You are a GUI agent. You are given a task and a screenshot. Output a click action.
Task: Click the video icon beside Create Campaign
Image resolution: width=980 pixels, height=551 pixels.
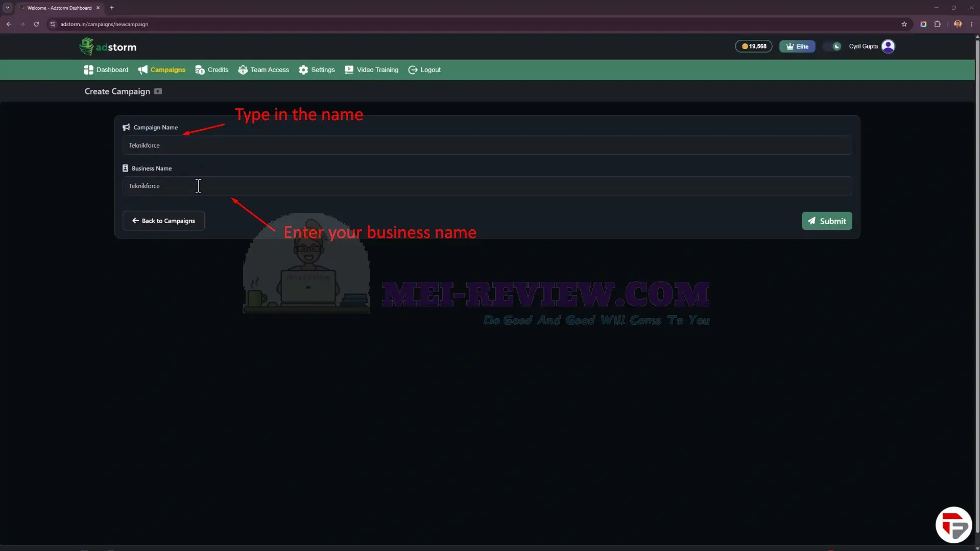tap(158, 91)
